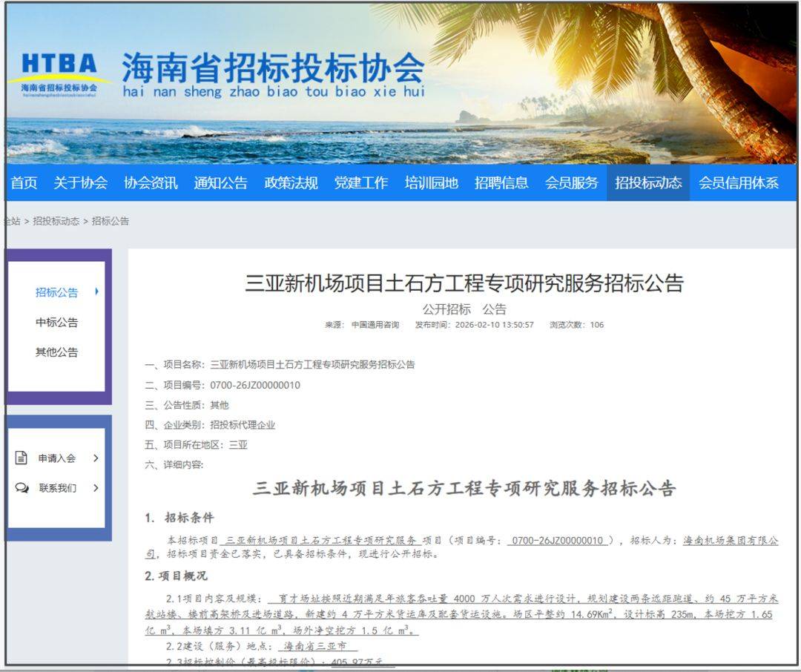The height and width of the screenshot is (672, 801).
Task: Go to 关于协会 in the navigation bar
Action: click(80, 183)
